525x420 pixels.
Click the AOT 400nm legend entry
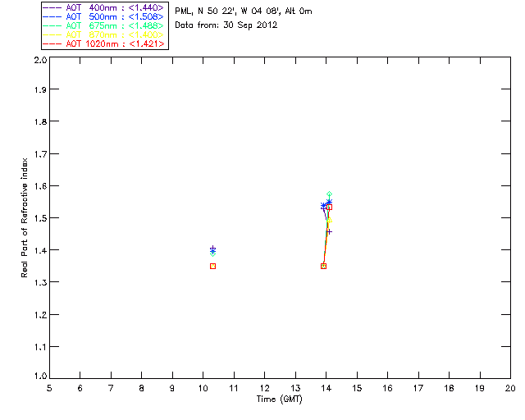point(103,7)
